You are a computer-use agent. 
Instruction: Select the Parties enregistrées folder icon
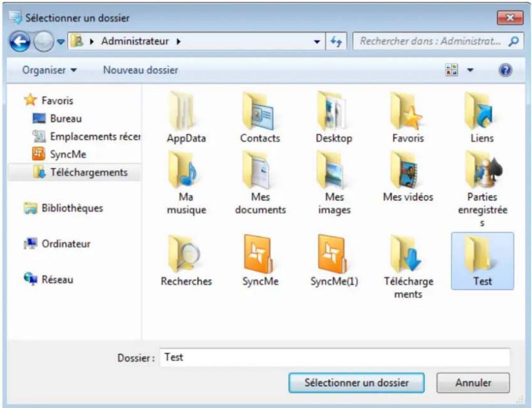point(483,170)
